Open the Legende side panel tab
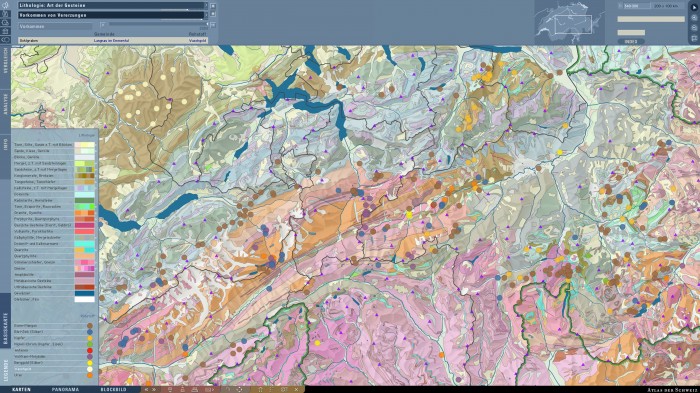Image resolution: width=700 pixels, height=393 pixels. 5,371
